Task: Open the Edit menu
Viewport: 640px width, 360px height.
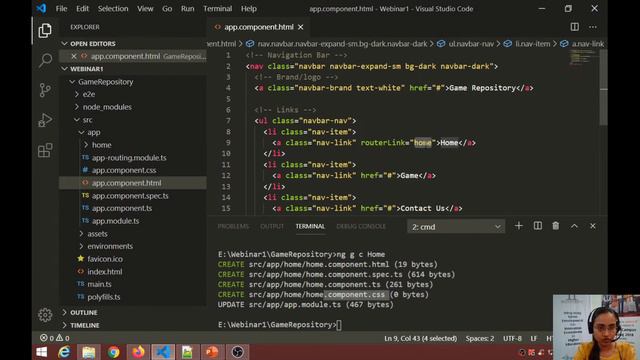Action: [82, 9]
